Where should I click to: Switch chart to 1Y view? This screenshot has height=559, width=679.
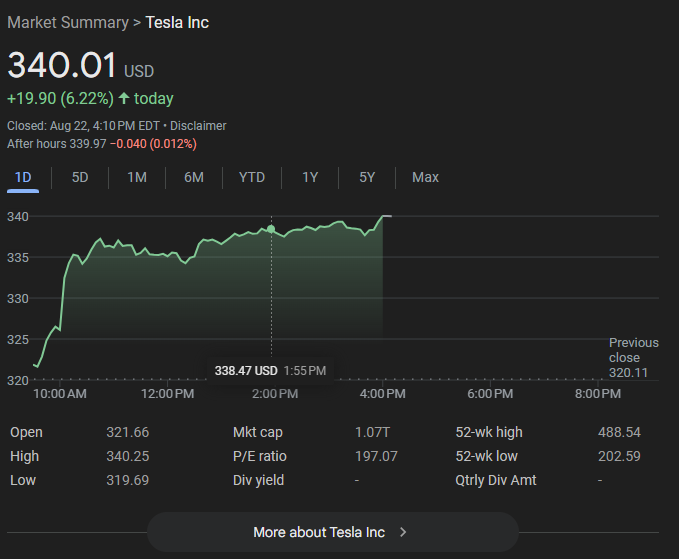coord(310,177)
